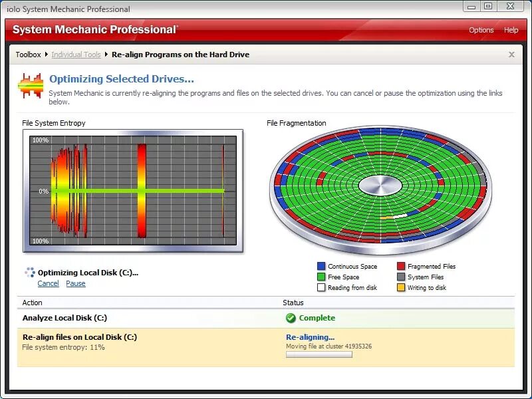Click the optimizing drives waveform icon
The height and width of the screenshot is (399, 532).
point(31,86)
